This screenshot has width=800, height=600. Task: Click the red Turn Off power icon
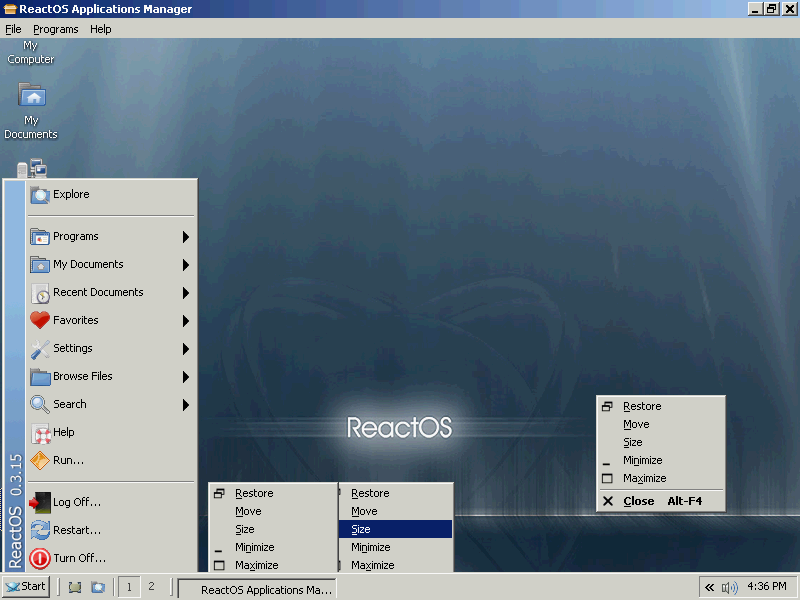coord(40,559)
